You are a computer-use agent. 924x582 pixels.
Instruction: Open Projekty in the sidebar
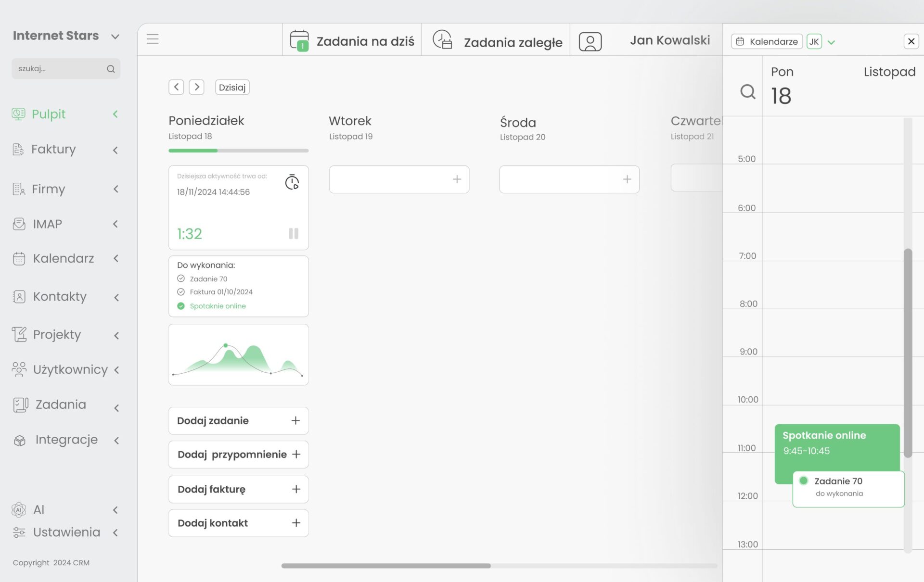57,335
